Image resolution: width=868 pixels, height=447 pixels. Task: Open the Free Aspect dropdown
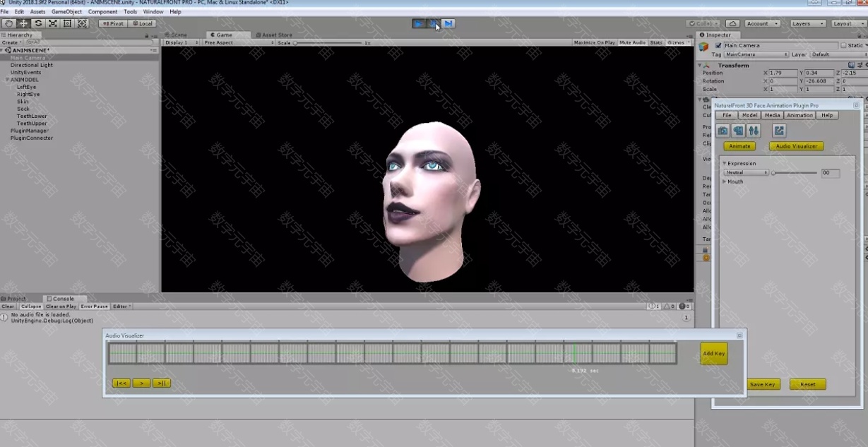pyautogui.click(x=238, y=42)
